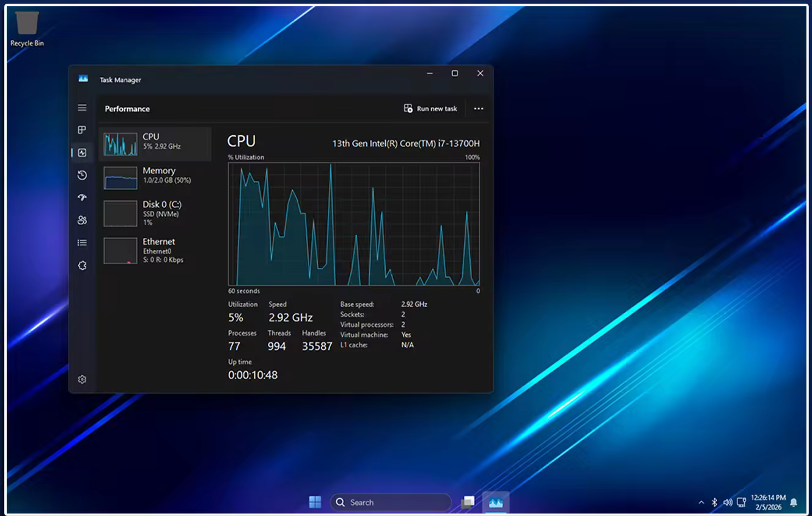Screen dimensions: 812x516
Task: Open the Services page puzzle icon
Action: [x=82, y=265]
